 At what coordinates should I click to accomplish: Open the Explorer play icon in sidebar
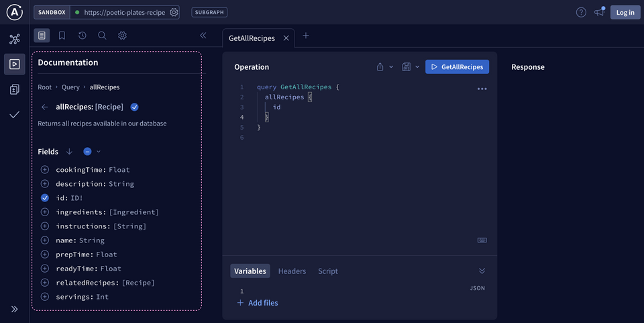(14, 64)
